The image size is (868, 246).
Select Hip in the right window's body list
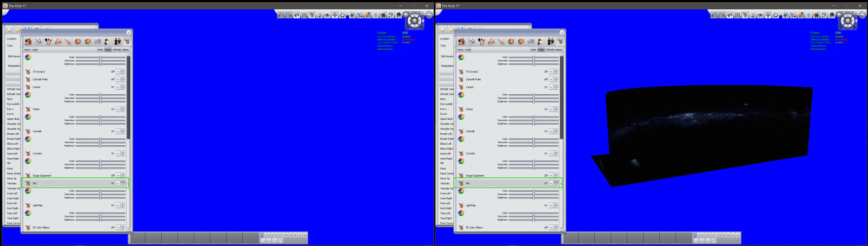442,163
